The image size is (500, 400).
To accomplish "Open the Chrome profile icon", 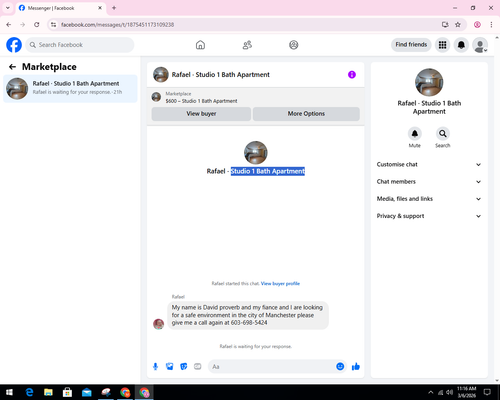I will coord(477,25).
